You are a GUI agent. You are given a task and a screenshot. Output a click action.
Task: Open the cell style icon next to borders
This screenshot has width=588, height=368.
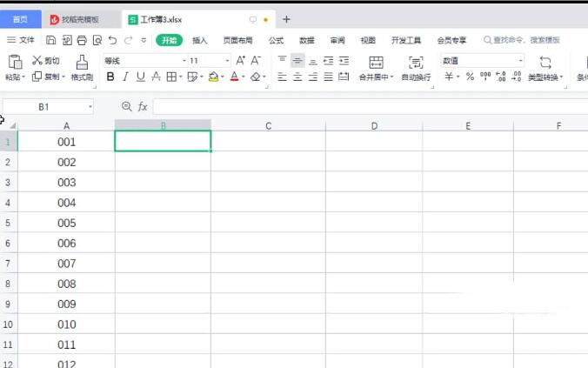(x=192, y=77)
